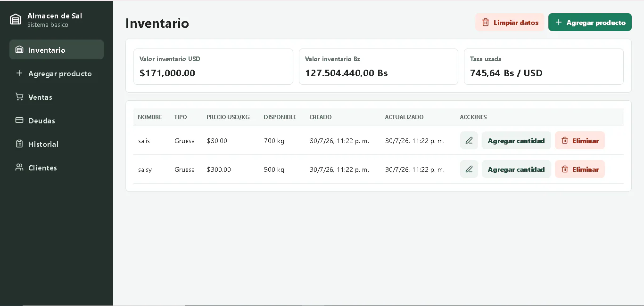Open the Deudas section
The image size is (644, 306).
pyautogui.click(x=57, y=120)
